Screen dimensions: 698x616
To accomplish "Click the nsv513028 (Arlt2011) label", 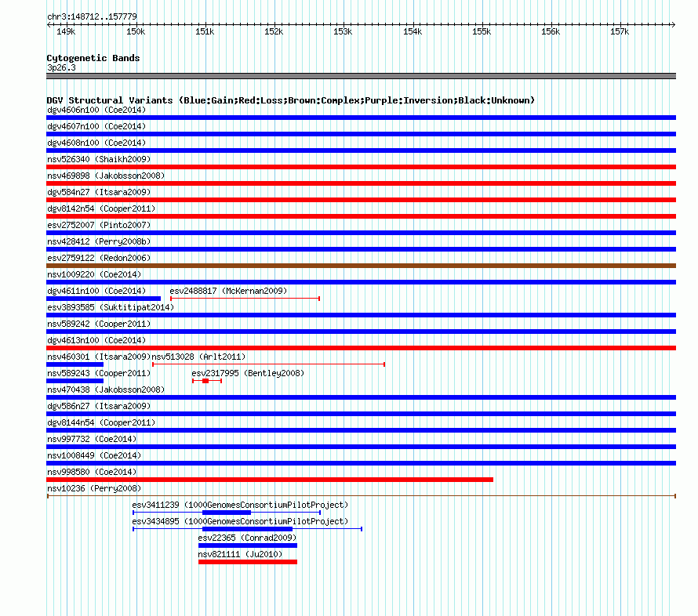I will (198, 357).
